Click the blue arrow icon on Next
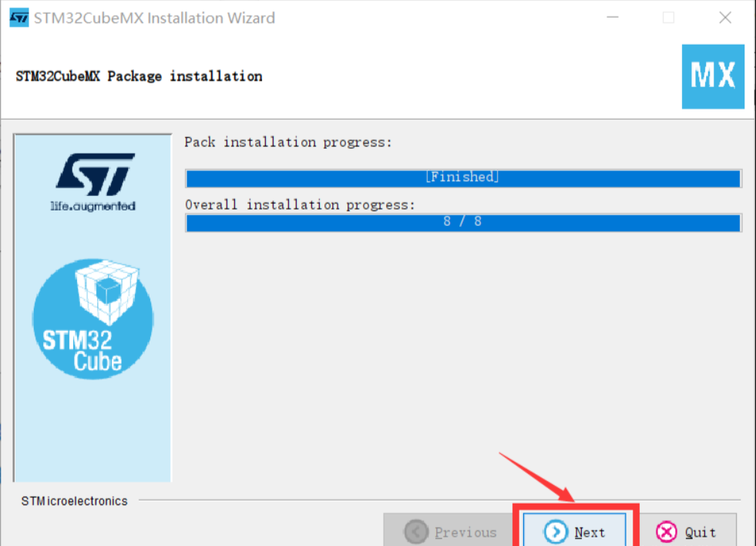The width and height of the screenshot is (756, 546). coord(556,532)
